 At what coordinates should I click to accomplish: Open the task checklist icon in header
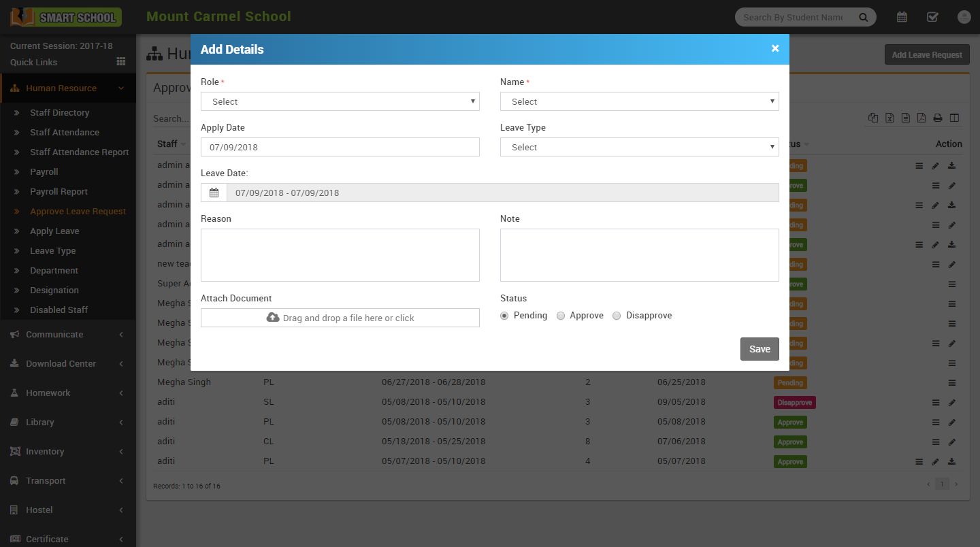pyautogui.click(x=933, y=17)
